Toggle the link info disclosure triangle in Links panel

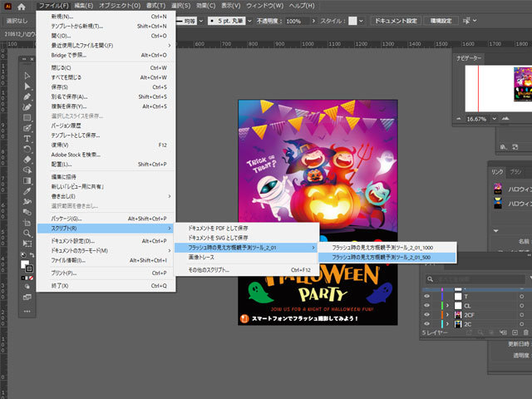click(495, 231)
